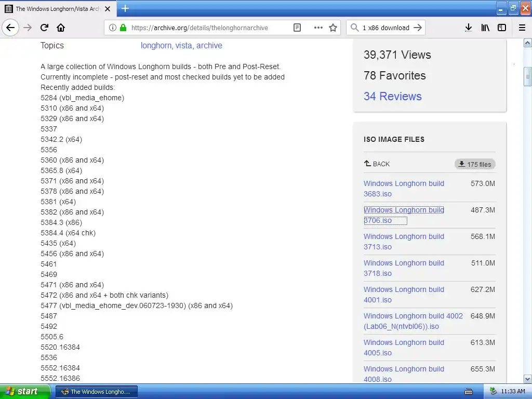532x399 pixels.
Task: Open the downloads panel
Action: [x=468, y=28]
